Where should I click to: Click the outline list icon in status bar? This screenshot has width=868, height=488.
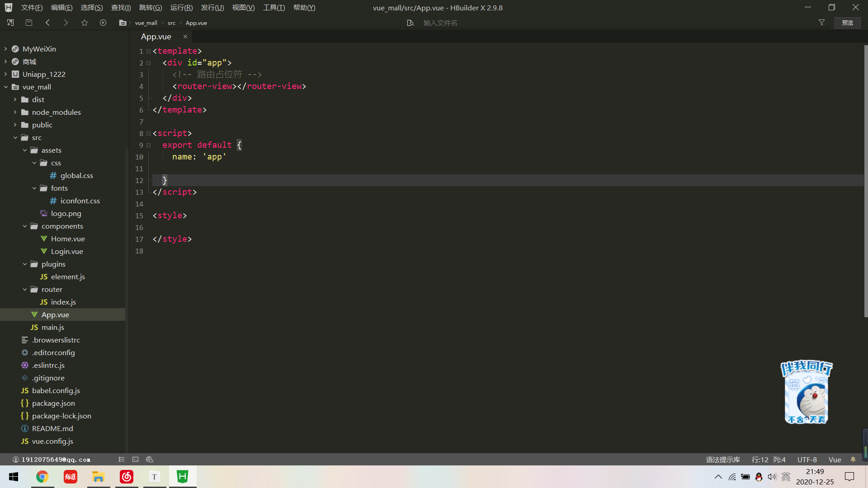[x=122, y=460]
